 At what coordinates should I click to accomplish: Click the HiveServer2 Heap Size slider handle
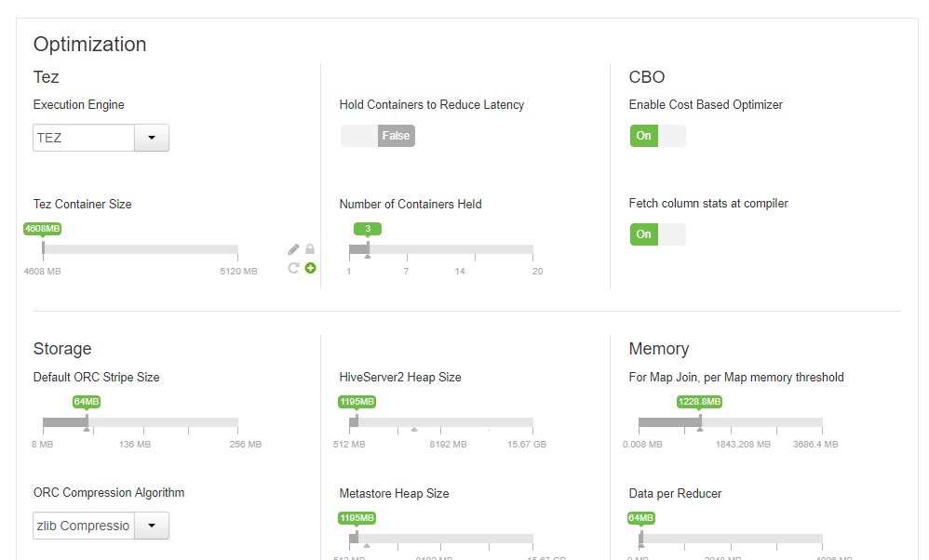click(357, 421)
